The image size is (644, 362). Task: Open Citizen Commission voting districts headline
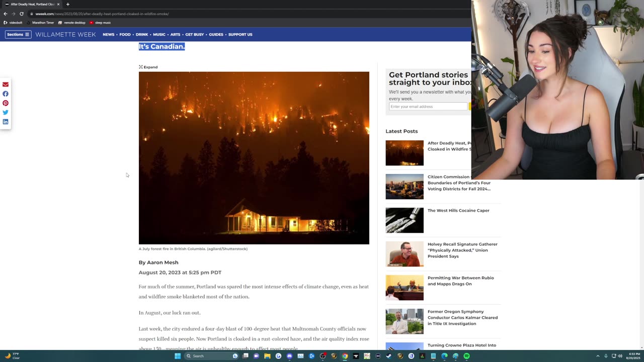(x=459, y=183)
